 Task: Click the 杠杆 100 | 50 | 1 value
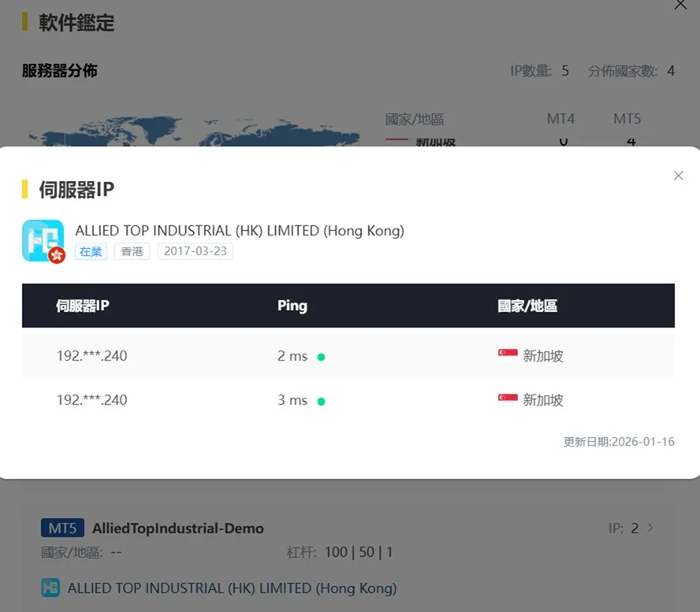(x=358, y=552)
